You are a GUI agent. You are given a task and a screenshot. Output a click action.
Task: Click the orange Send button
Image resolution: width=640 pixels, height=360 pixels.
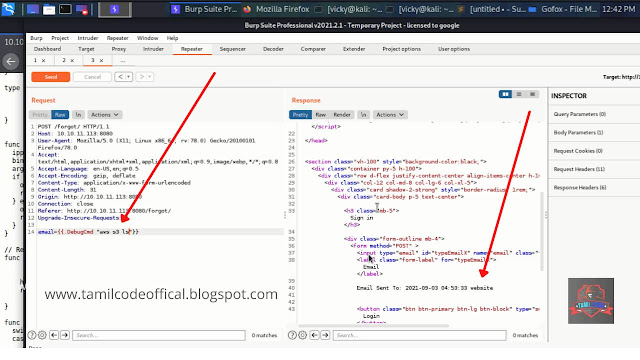(51, 77)
